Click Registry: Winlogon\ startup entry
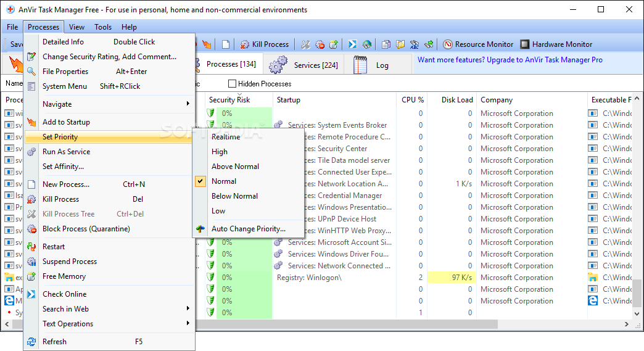The width and height of the screenshot is (644, 351). tap(309, 278)
